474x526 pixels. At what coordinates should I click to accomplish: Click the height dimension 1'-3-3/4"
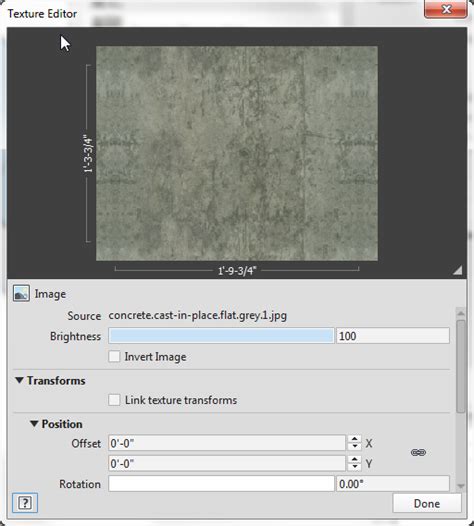pos(88,154)
